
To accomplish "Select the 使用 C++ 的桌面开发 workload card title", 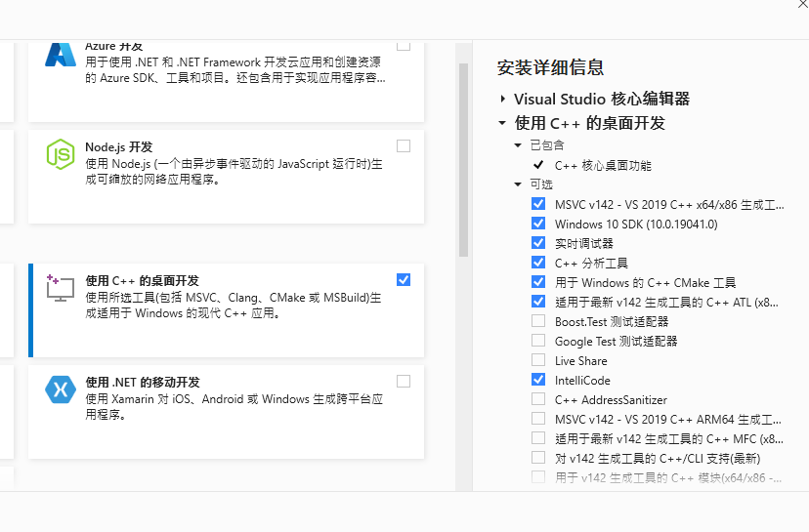I will click(x=142, y=281).
